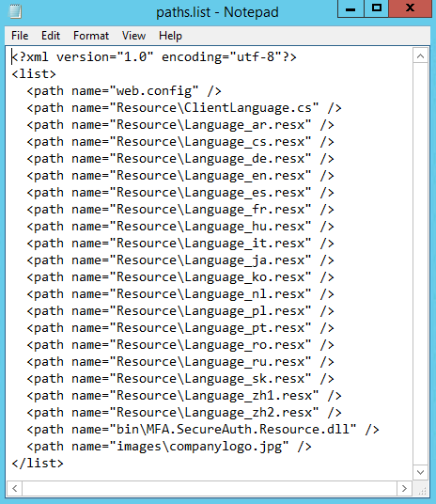This screenshot has height=504, width=436.
Task: Click the Language_es.resx line
Action: click(x=180, y=193)
